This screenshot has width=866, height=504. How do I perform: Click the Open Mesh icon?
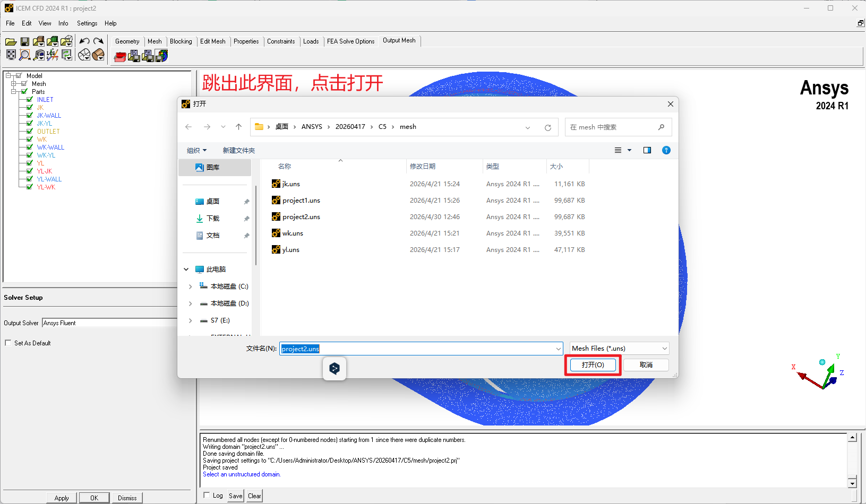tap(52, 41)
